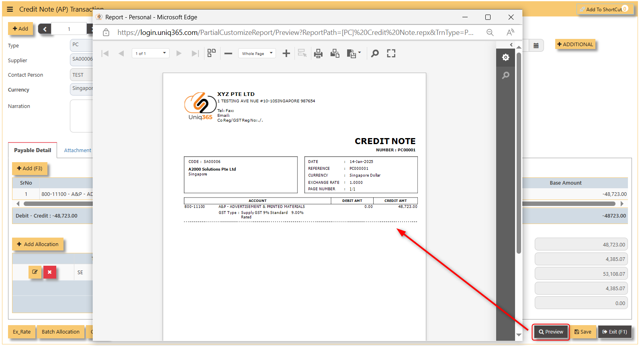Click the 53,108.07 total field

pos(581,274)
